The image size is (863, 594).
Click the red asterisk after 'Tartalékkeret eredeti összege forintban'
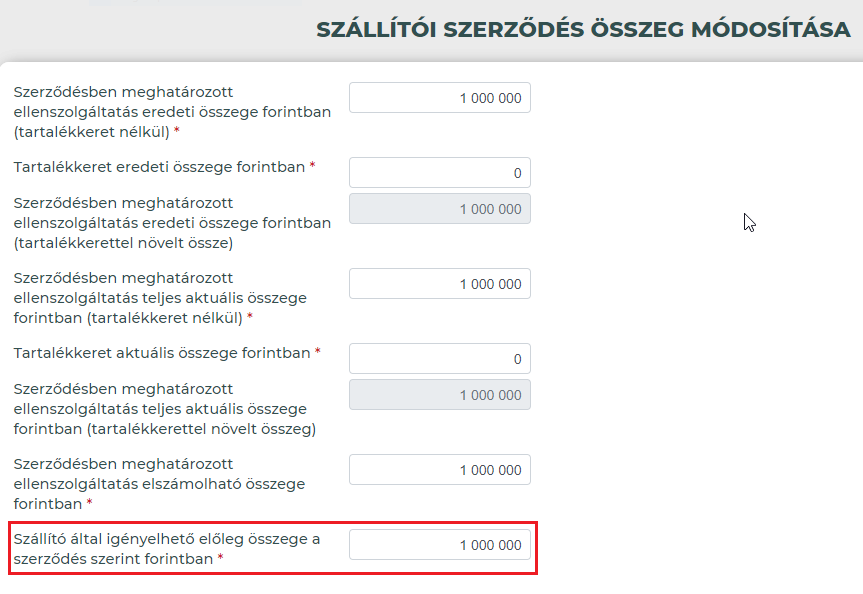[x=313, y=165]
